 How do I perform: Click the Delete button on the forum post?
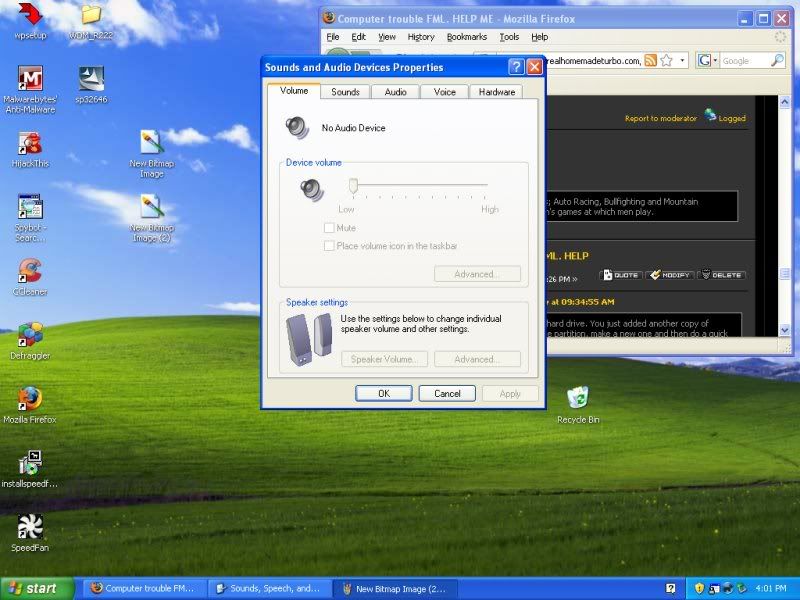(721, 275)
